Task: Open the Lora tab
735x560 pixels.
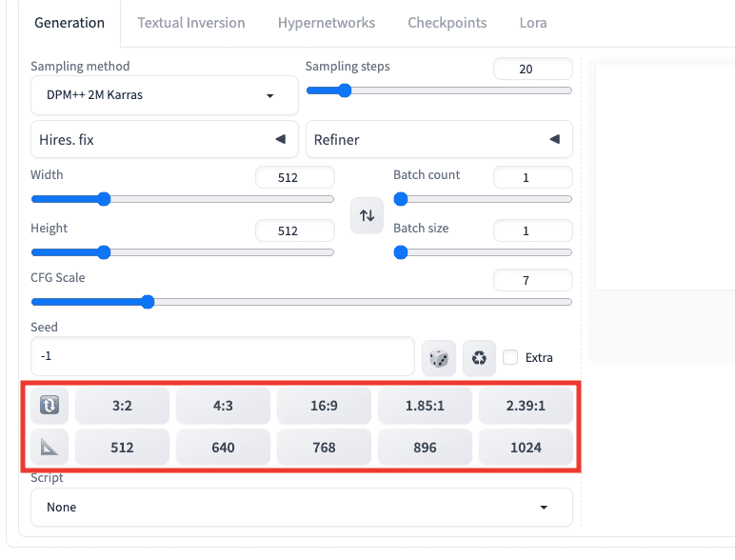Action: (x=533, y=23)
